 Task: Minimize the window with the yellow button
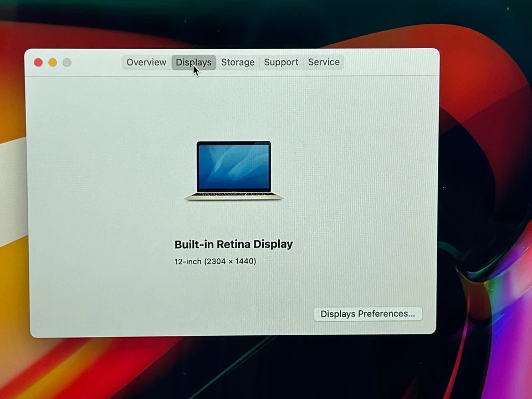pyautogui.click(x=52, y=62)
